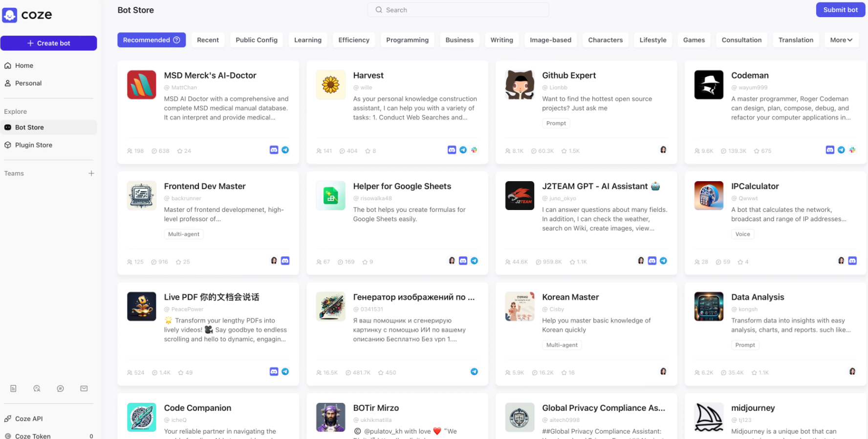Click the Cici avatar icon on Github Expert card
This screenshot has height=439, width=868.
[x=663, y=150]
